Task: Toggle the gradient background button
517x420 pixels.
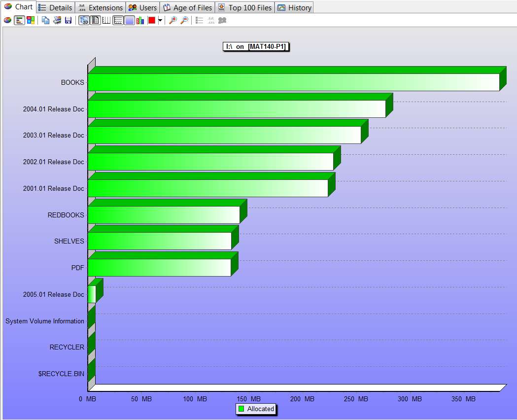Action: [x=130, y=20]
